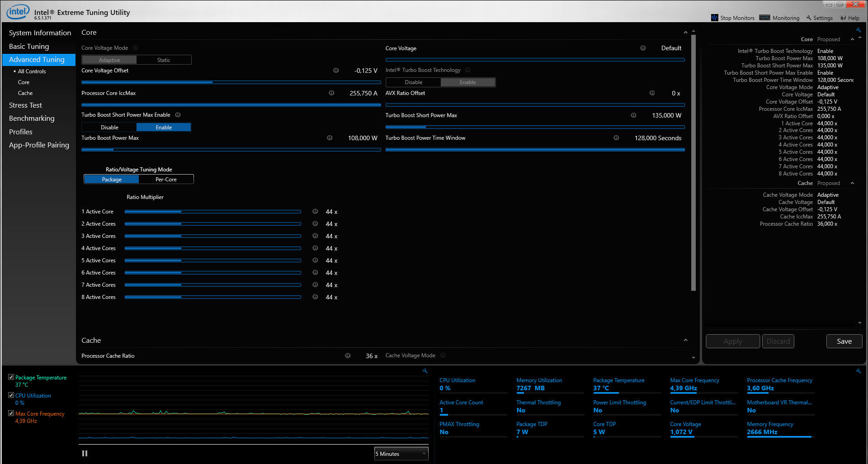
Task: Open info icon for Core Voltage
Action: [x=643, y=48]
